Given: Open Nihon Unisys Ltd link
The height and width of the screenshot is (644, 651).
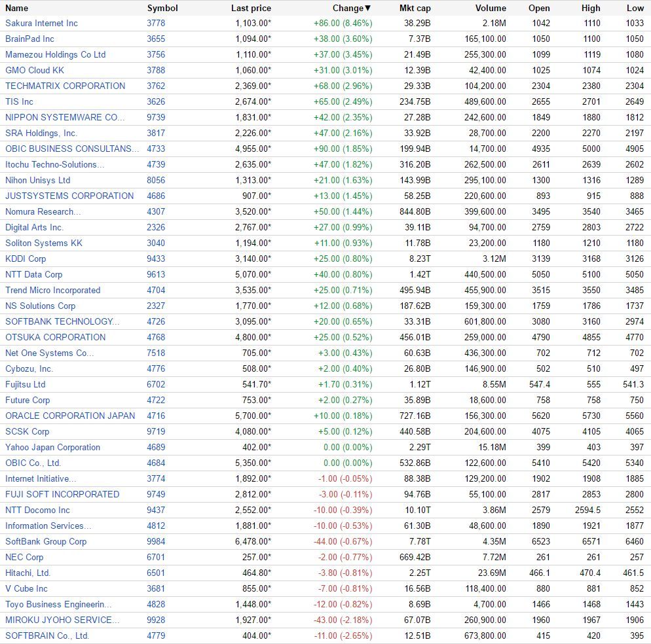Looking at the screenshot, I should pyautogui.click(x=38, y=181).
